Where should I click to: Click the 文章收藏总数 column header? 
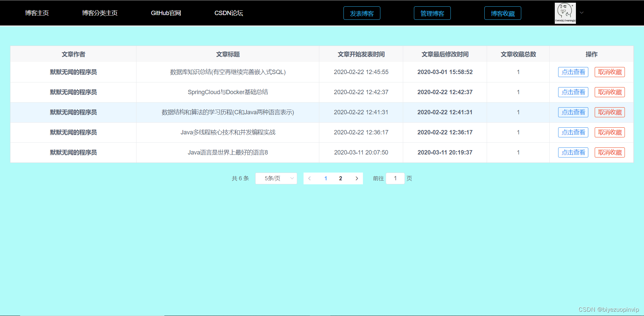(518, 54)
